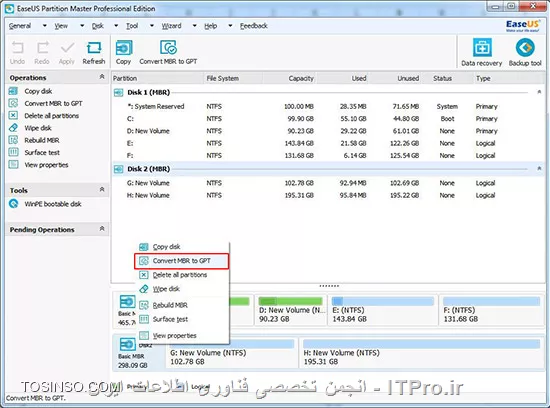Sort by the File System column header
Viewport: 550px width, 408px height.
[x=233, y=78]
